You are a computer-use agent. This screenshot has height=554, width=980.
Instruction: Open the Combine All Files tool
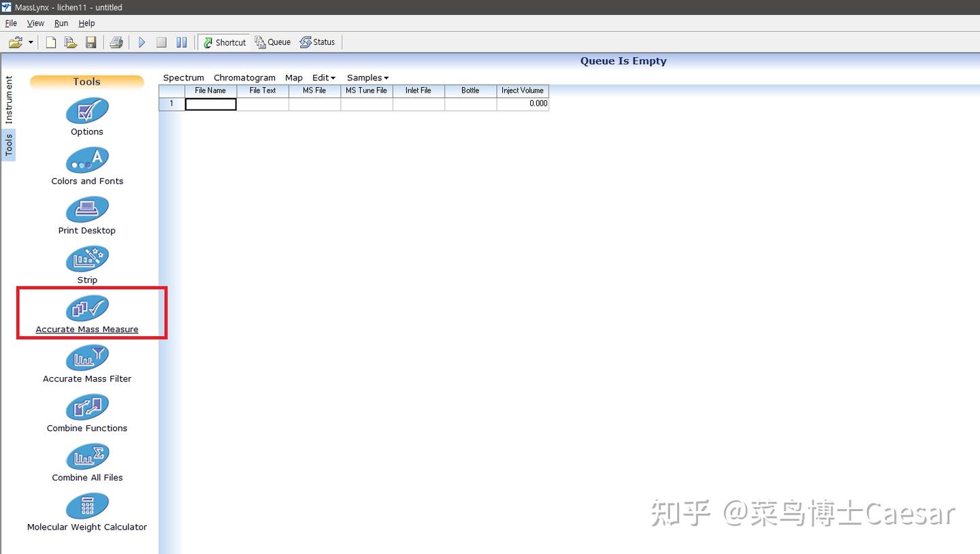point(86,458)
